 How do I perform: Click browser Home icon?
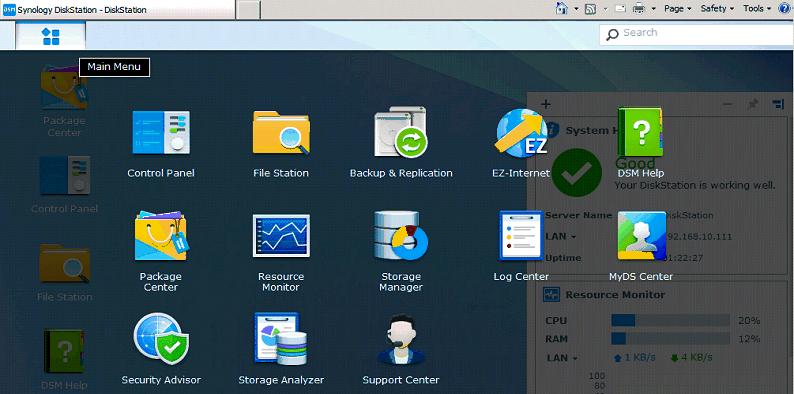point(562,8)
